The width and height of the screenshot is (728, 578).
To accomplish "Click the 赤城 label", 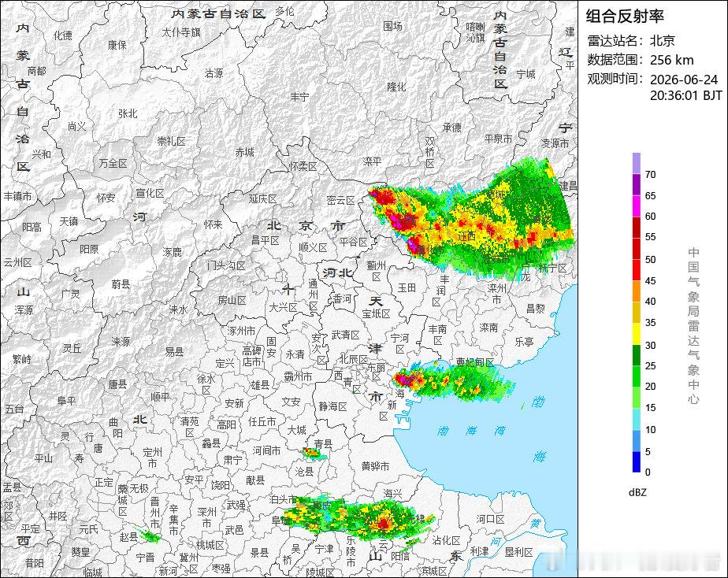I will click(245, 152).
